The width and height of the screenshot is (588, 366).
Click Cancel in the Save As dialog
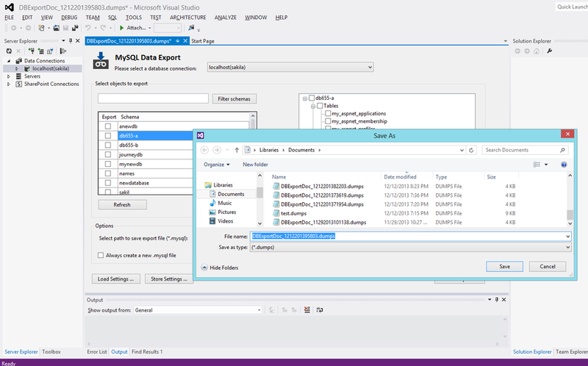pos(548,267)
